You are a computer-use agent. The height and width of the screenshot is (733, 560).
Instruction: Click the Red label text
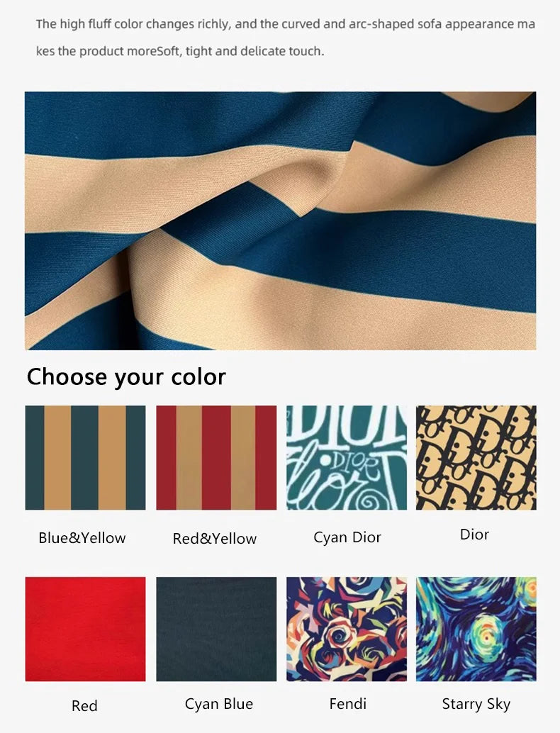(84, 705)
